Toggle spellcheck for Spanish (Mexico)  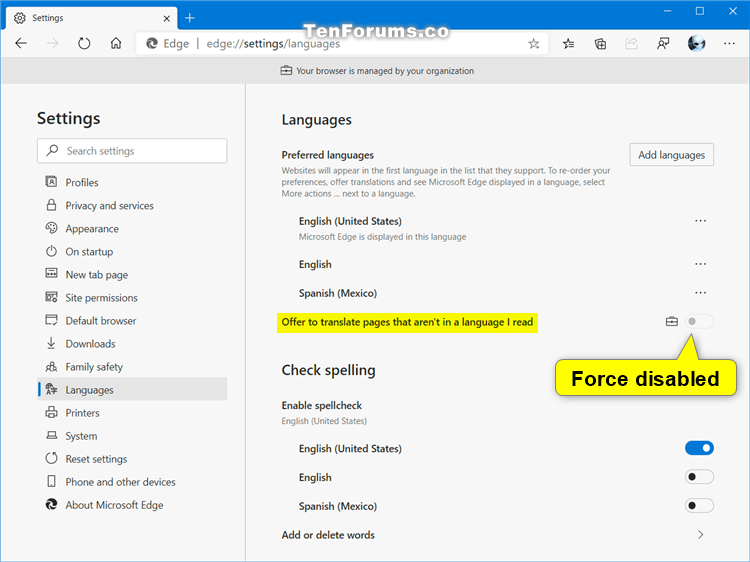(699, 506)
